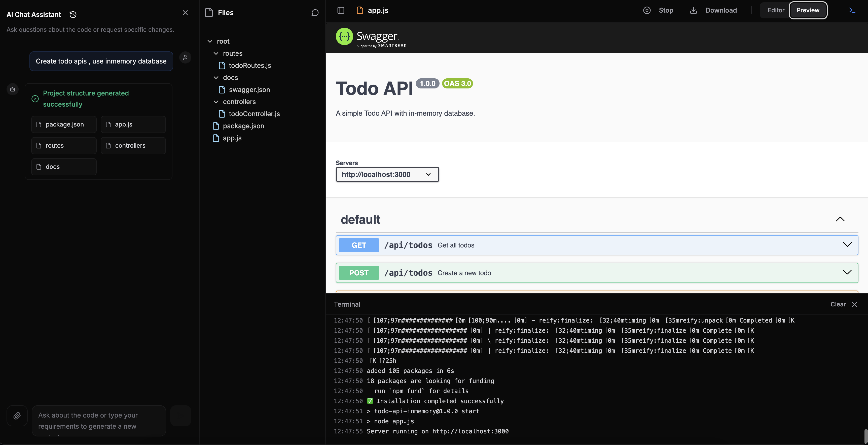This screenshot has height=445, width=868.
Task: Click the bot avatar icon beside response
Action: coord(13,89)
